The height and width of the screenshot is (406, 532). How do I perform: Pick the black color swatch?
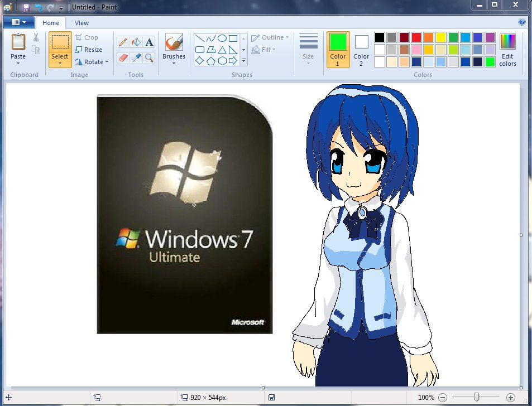coord(379,37)
